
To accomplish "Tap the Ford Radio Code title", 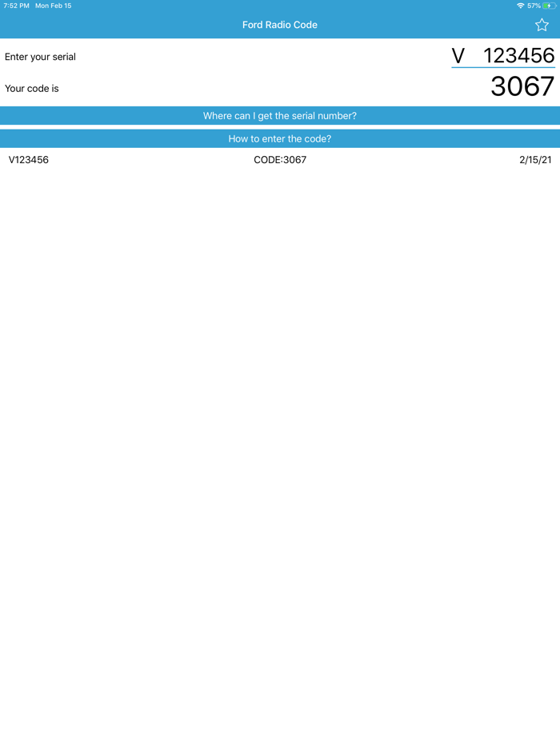I will [x=280, y=25].
